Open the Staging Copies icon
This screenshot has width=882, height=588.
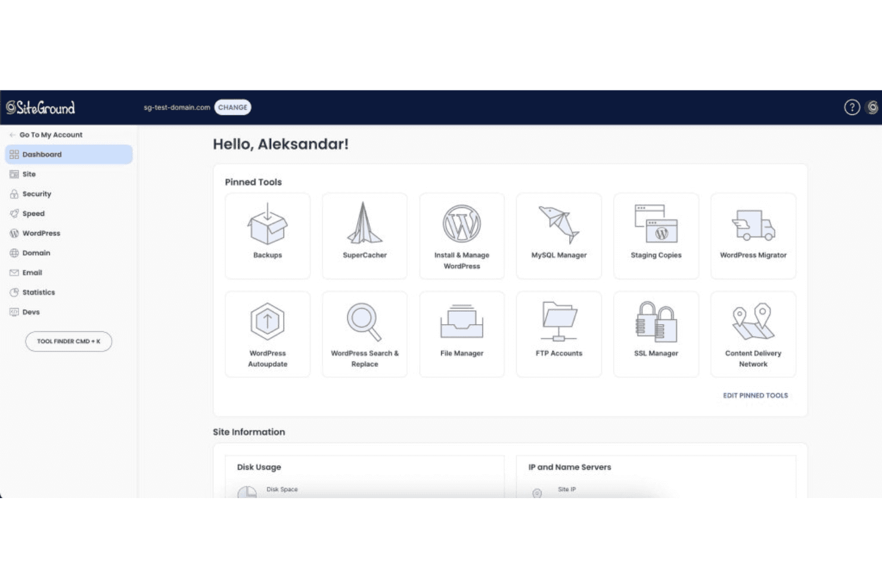click(656, 223)
